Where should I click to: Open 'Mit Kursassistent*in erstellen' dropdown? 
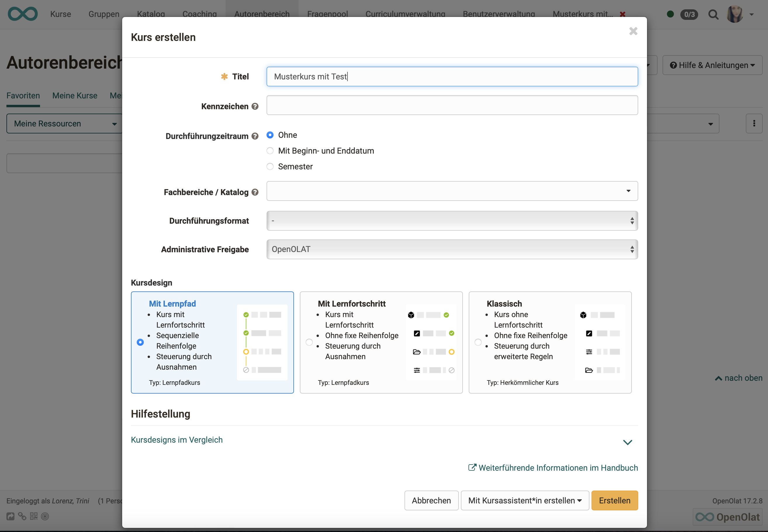click(525, 500)
